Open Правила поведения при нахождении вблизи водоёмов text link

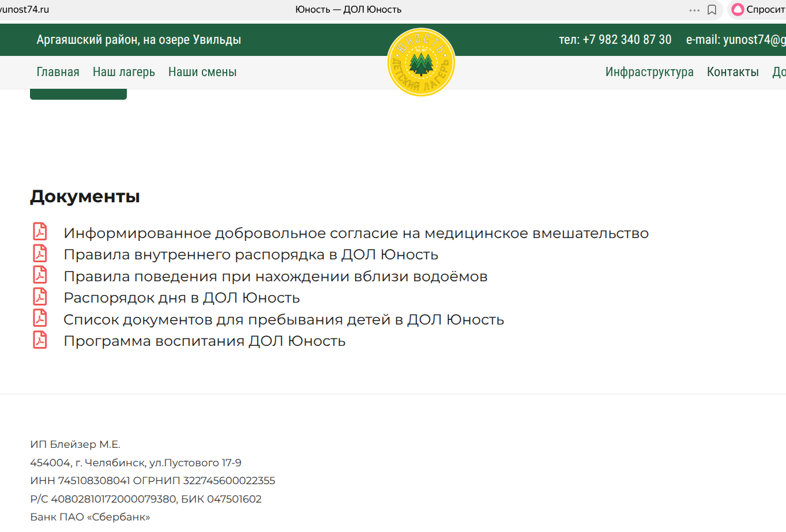click(275, 277)
